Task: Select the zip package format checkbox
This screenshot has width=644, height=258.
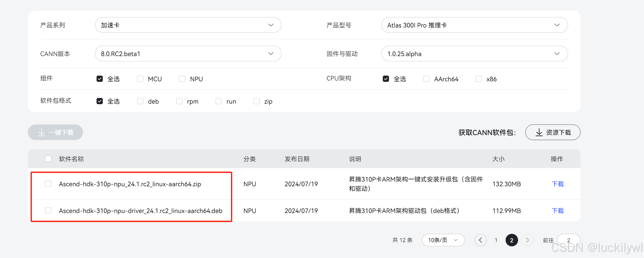Action: [257, 101]
